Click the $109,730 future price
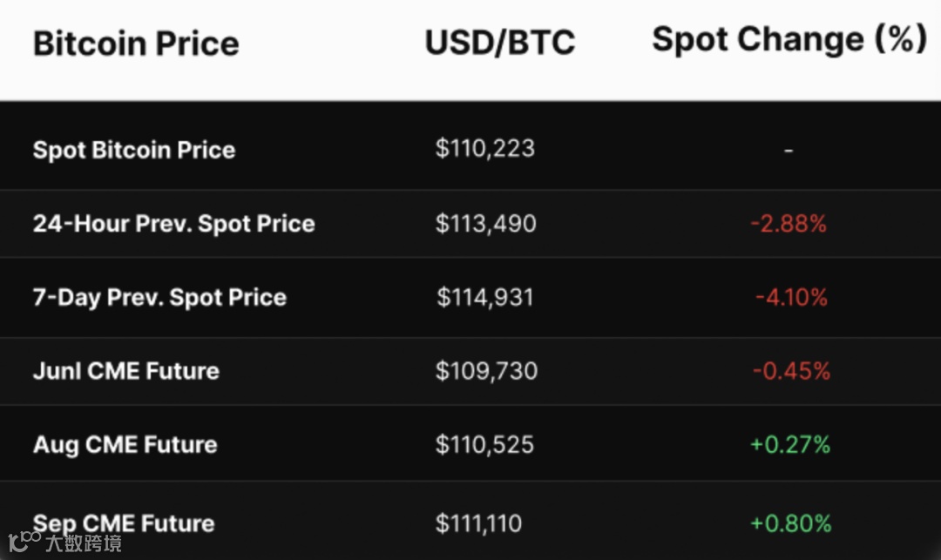 (x=487, y=371)
